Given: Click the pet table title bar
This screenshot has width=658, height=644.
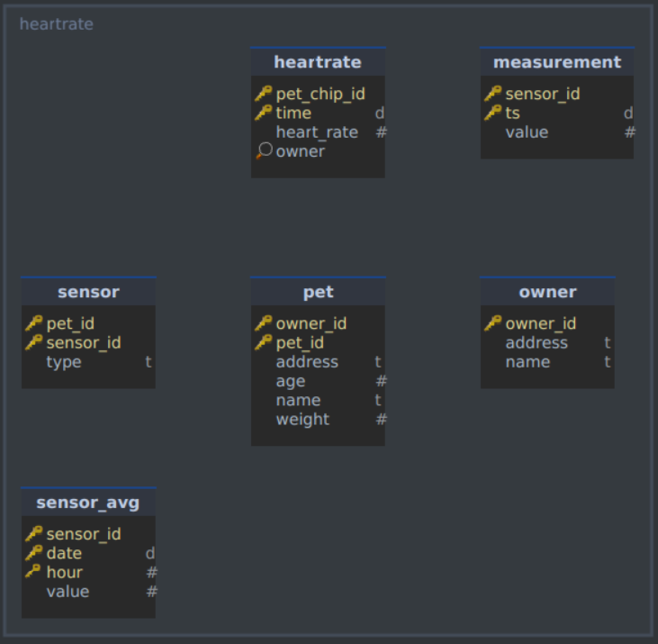Looking at the screenshot, I should point(318,292).
